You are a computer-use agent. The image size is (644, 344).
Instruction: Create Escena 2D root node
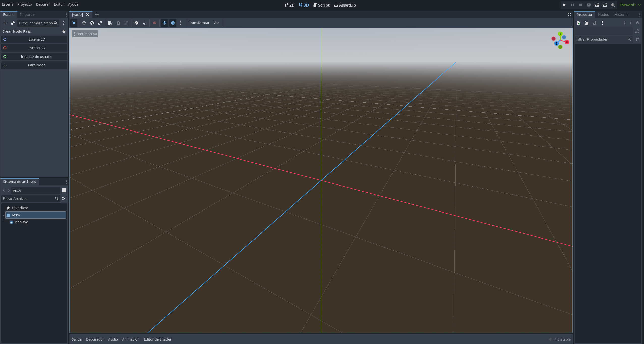pyautogui.click(x=34, y=39)
